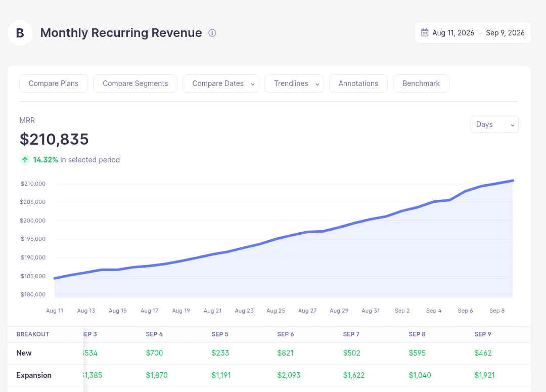Open the $502 New MRR cell
The width and height of the screenshot is (546, 392).
point(351,353)
